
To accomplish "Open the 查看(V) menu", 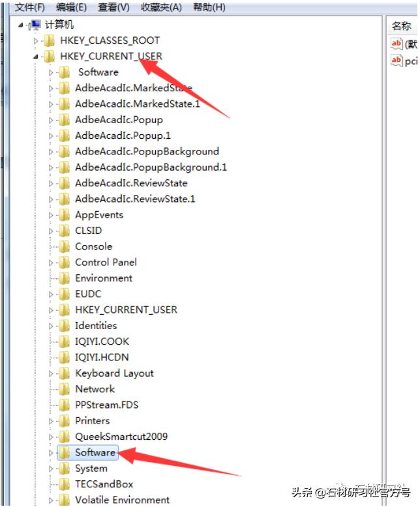I will pyautogui.click(x=113, y=7).
